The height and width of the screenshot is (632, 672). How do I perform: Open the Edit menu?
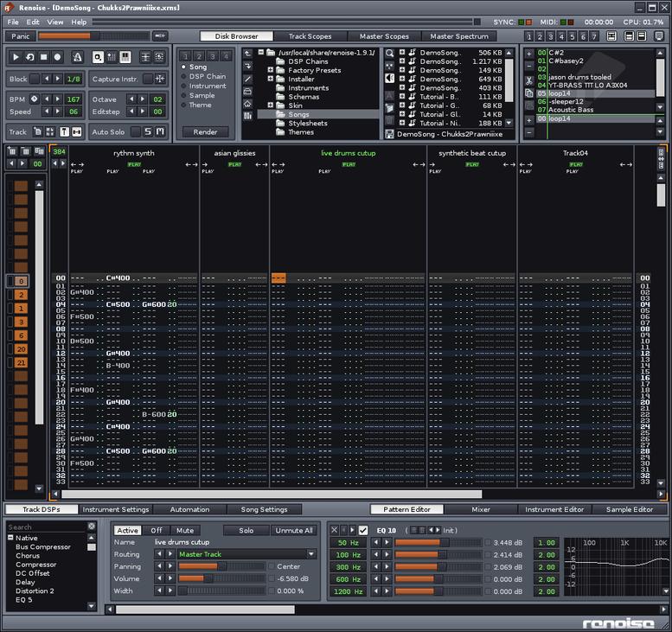click(x=33, y=22)
